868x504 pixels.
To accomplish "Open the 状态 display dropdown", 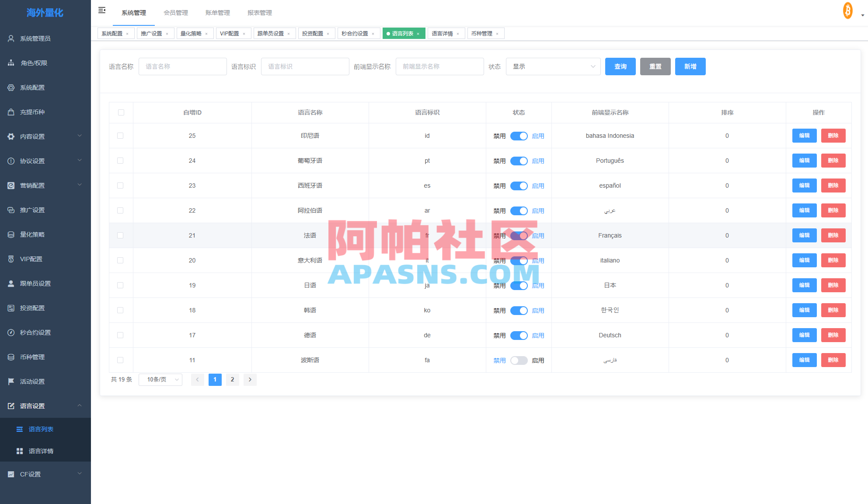I will pos(553,66).
